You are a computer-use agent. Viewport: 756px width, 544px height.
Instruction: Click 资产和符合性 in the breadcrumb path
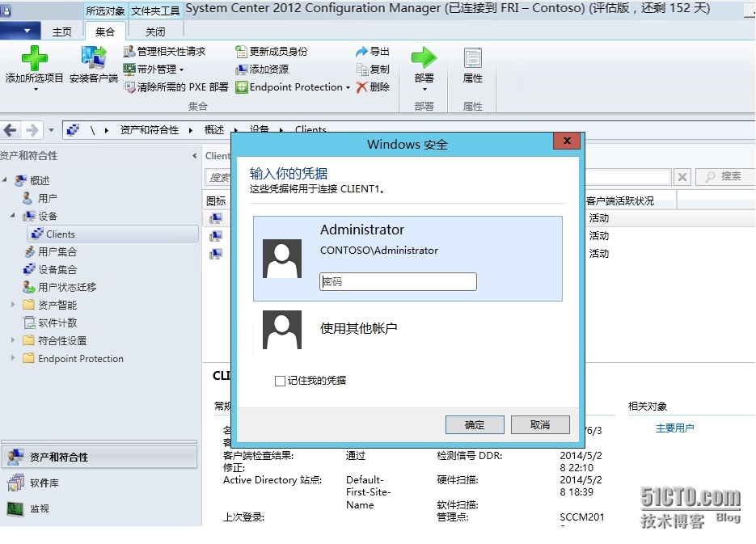pos(149,129)
